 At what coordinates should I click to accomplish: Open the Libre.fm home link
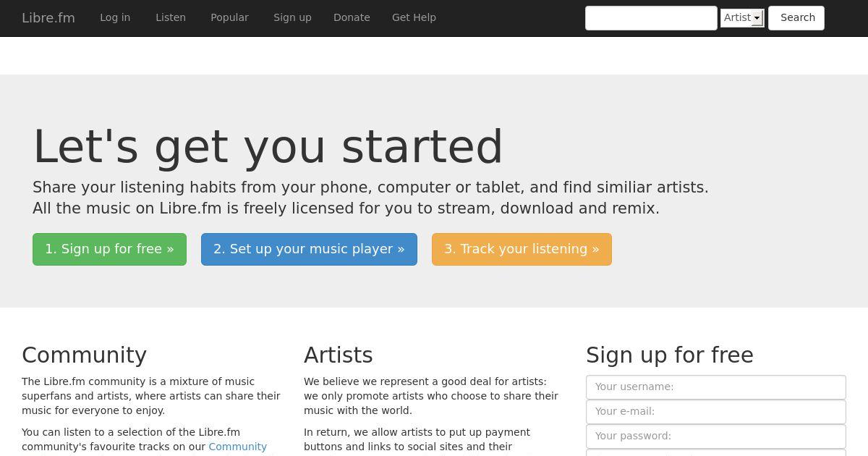tap(48, 18)
